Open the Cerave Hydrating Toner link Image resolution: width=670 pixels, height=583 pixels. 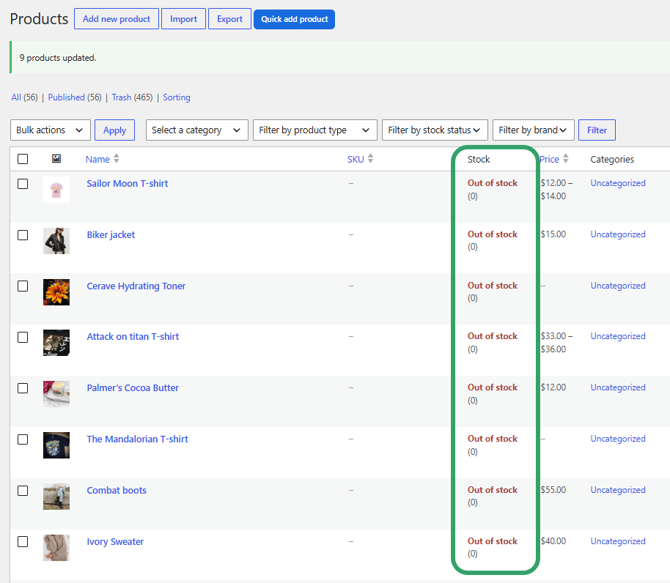(136, 286)
